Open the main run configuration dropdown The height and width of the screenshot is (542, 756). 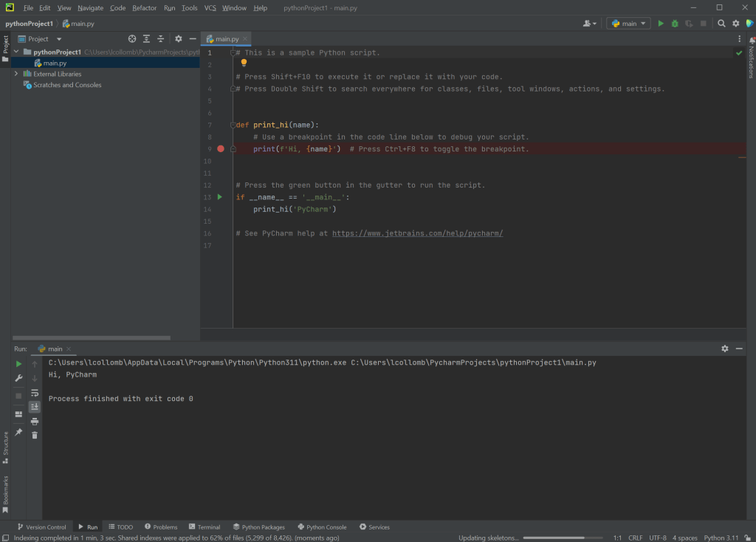[629, 24]
